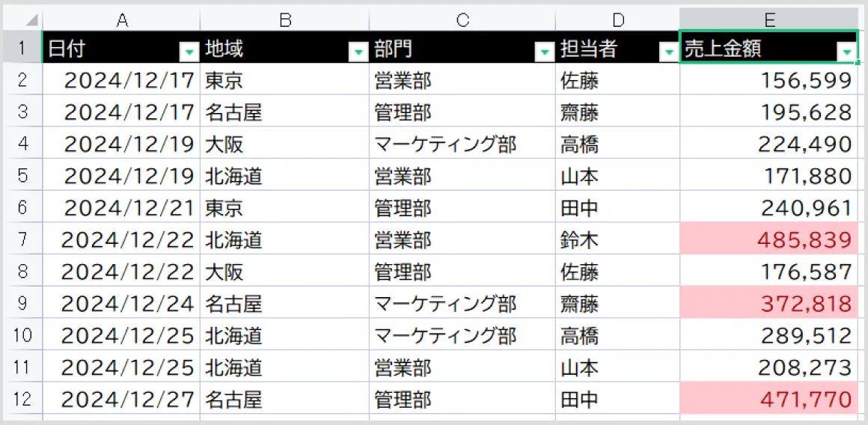
Task: Open the 売上金額 column filter dropdown
Action: tap(846, 52)
